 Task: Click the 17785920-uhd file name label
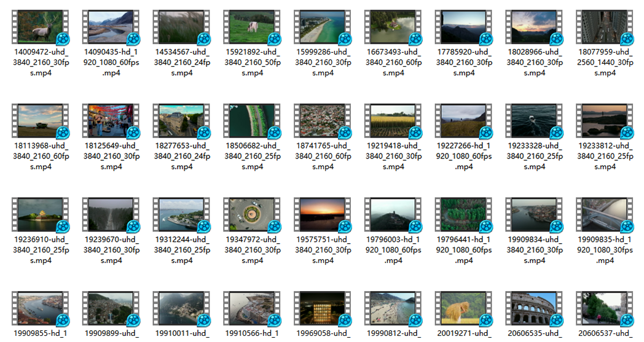[x=464, y=63]
